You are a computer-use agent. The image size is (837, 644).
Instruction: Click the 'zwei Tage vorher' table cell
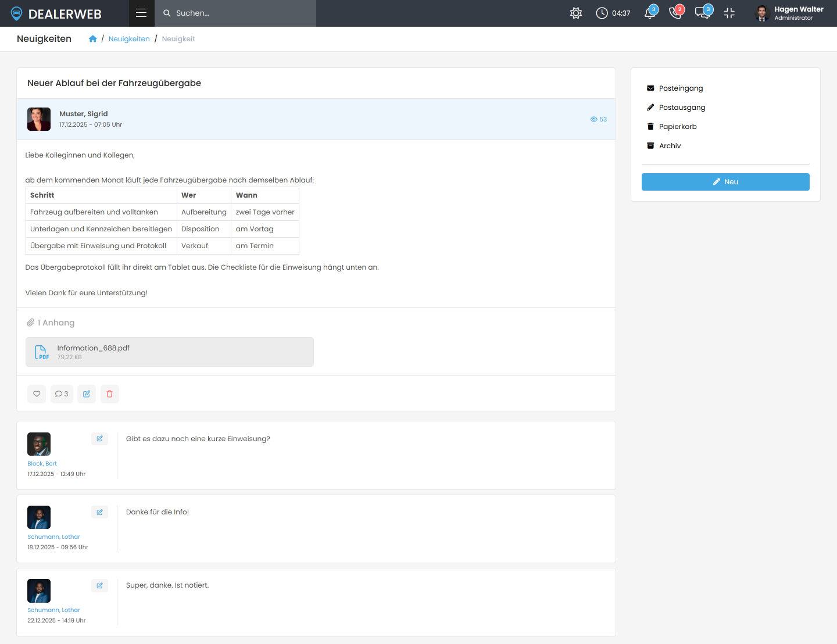point(265,212)
